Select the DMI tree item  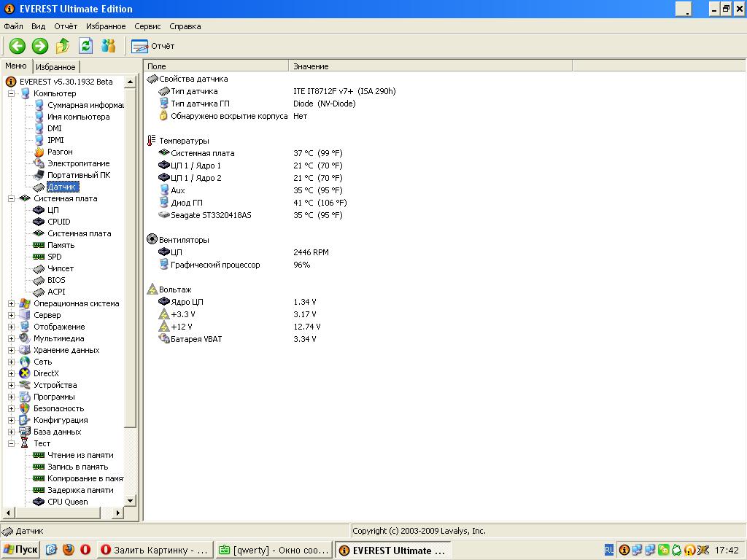pos(54,128)
